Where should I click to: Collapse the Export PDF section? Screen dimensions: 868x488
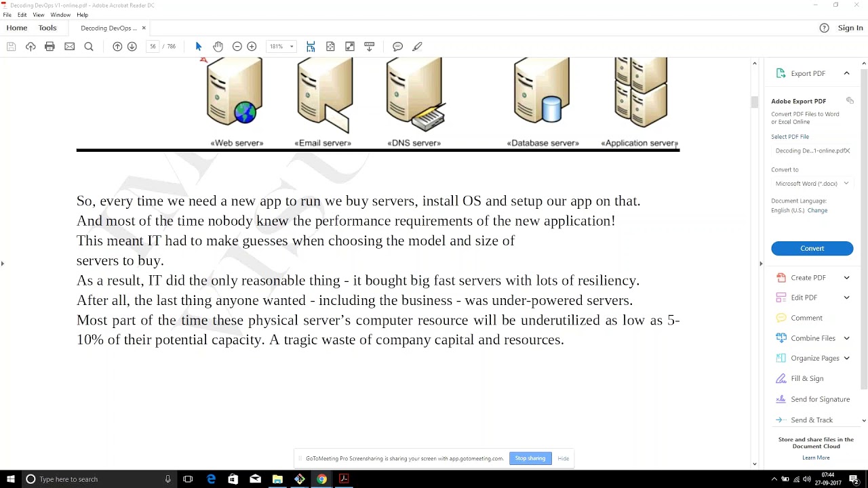pyautogui.click(x=846, y=73)
